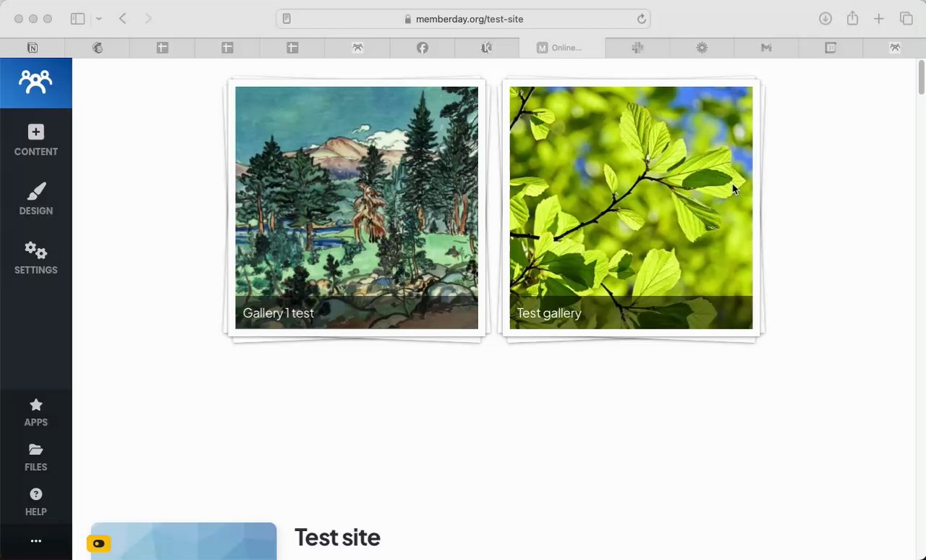
Task: Switch to the gear icon tab
Action: (702, 48)
